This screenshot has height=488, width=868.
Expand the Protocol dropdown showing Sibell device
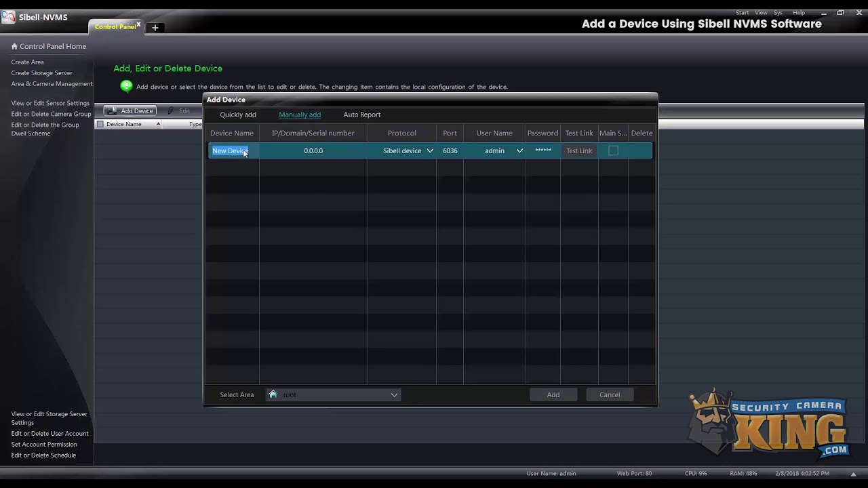click(430, 150)
